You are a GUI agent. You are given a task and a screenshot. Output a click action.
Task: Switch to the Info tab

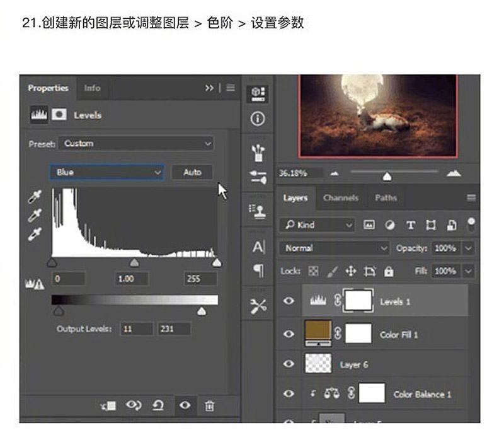coord(92,88)
